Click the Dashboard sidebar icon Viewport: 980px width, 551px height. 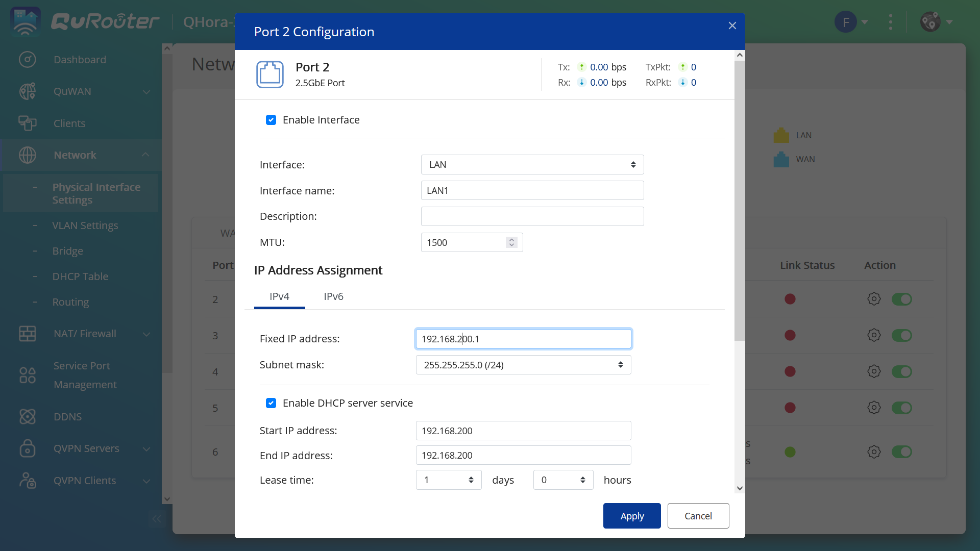[27, 60]
